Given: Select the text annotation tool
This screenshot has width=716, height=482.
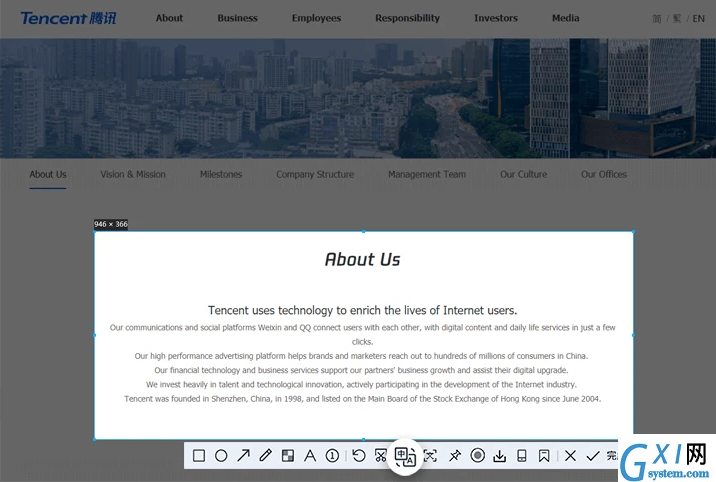Looking at the screenshot, I should (x=310, y=456).
